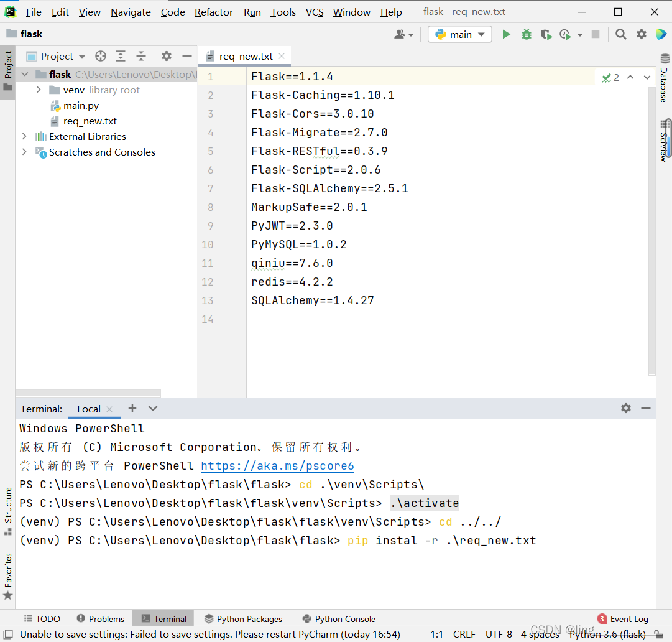The image size is (672, 642).
Task: Start a new terminal session with plus icon
Action: (x=132, y=409)
